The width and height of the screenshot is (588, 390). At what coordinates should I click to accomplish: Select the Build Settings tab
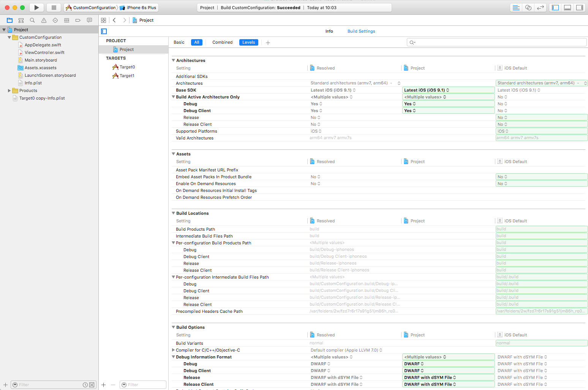[361, 31]
